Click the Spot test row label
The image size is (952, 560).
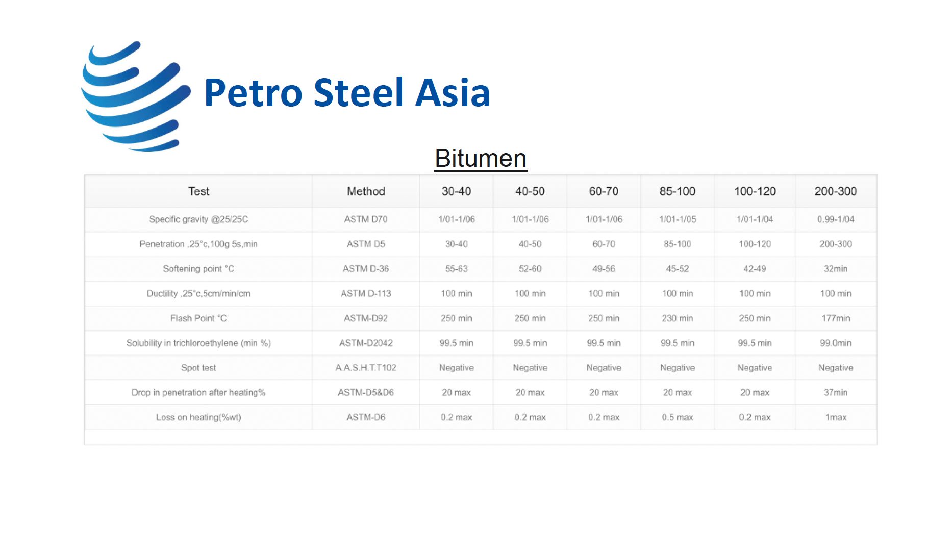click(x=198, y=368)
